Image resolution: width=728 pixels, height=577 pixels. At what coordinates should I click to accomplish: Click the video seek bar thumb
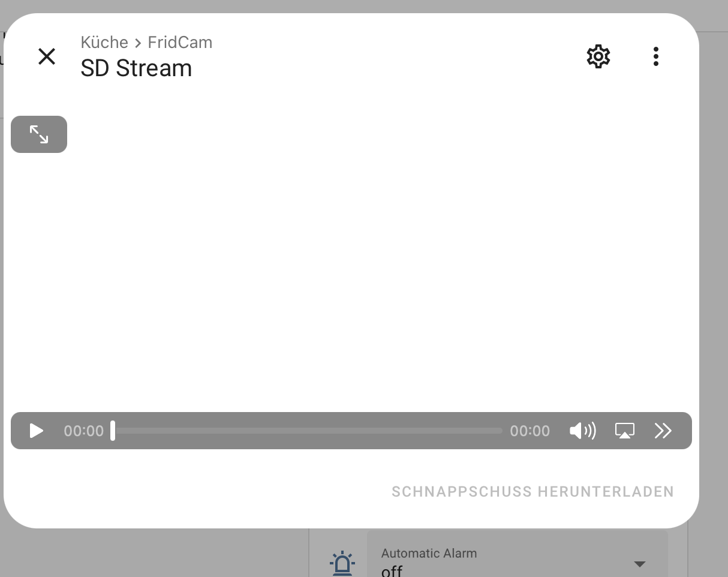(x=113, y=431)
